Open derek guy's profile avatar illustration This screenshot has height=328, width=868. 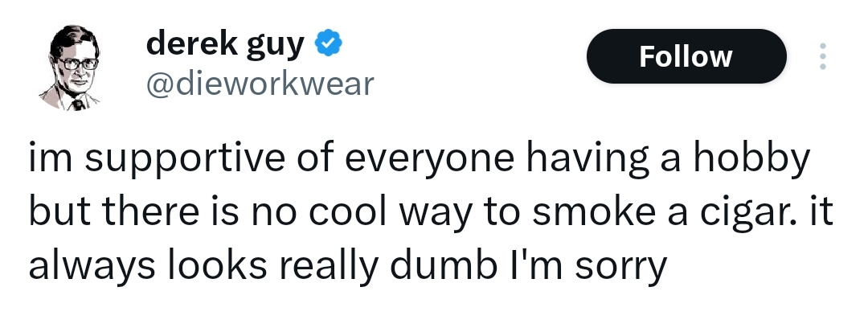click(70, 68)
